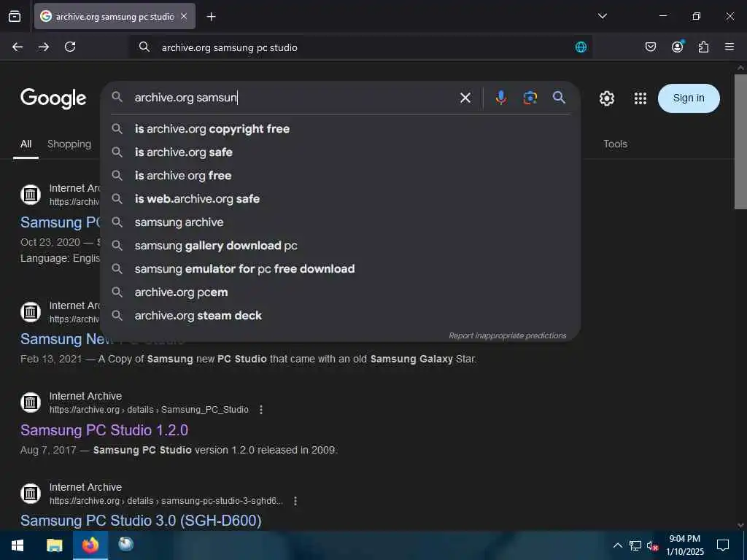
Task: Click Firefox icon in the taskbar
Action: 90,545
